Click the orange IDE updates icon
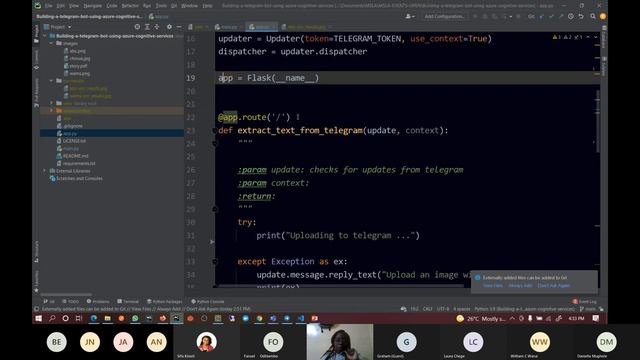 pos(602,16)
